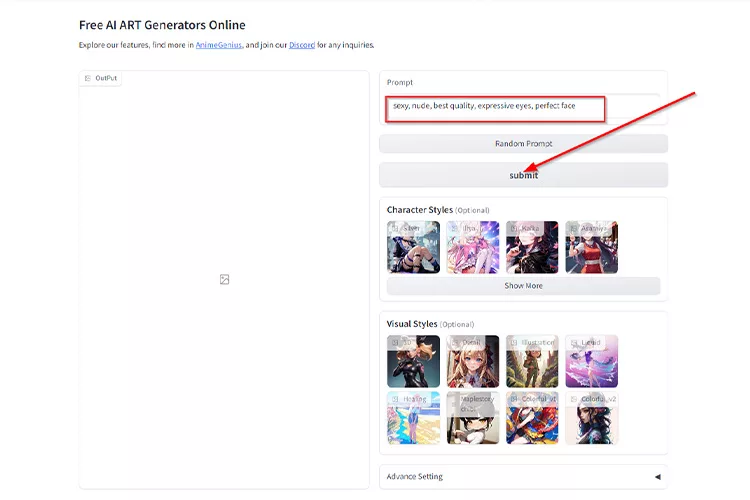
Task: Open the AnimeGenius link
Action: (219, 45)
